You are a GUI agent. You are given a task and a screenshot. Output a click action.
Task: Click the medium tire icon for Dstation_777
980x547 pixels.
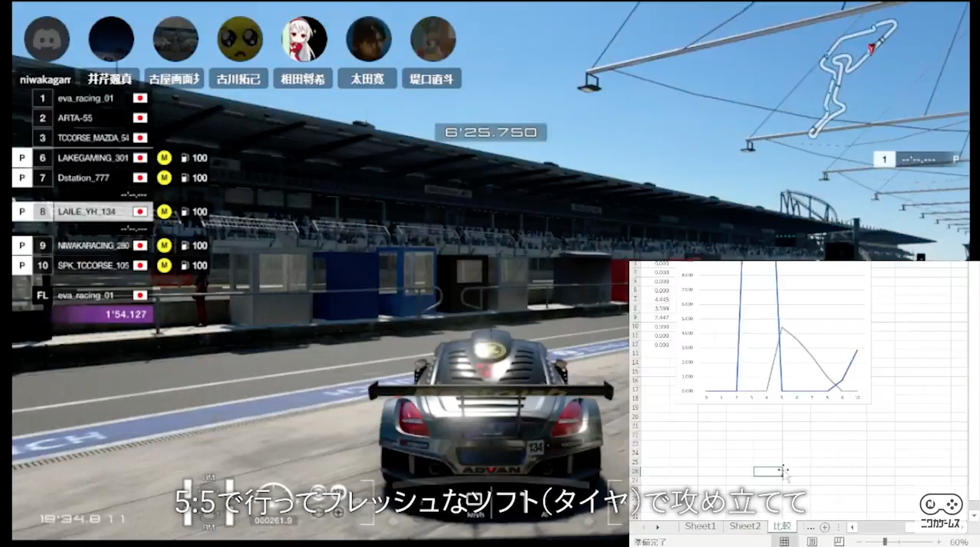164,178
